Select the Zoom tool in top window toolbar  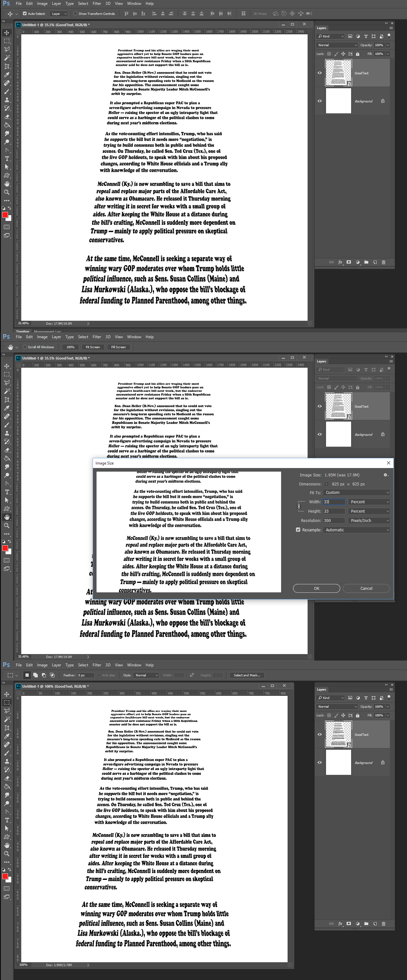7,192
